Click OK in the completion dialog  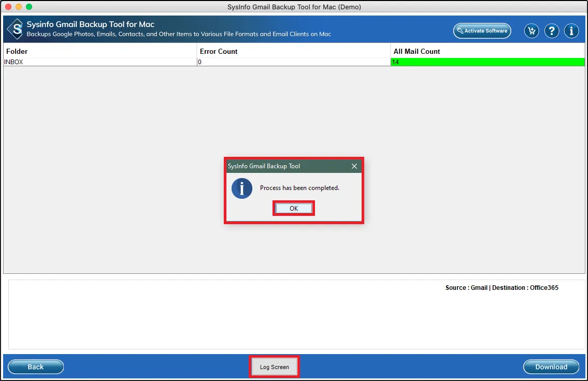coord(294,208)
